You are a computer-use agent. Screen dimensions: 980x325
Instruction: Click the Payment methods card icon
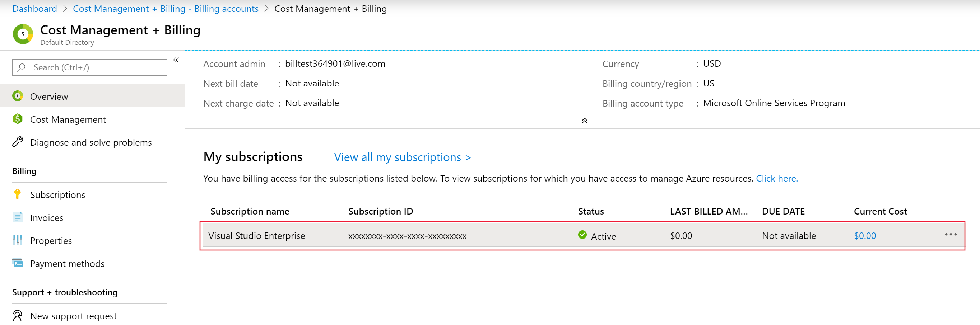click(x=18, y=263)
